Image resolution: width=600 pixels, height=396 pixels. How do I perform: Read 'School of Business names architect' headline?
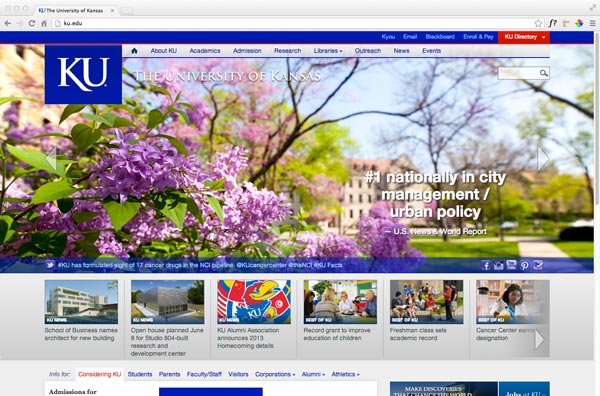click(81, 334)
